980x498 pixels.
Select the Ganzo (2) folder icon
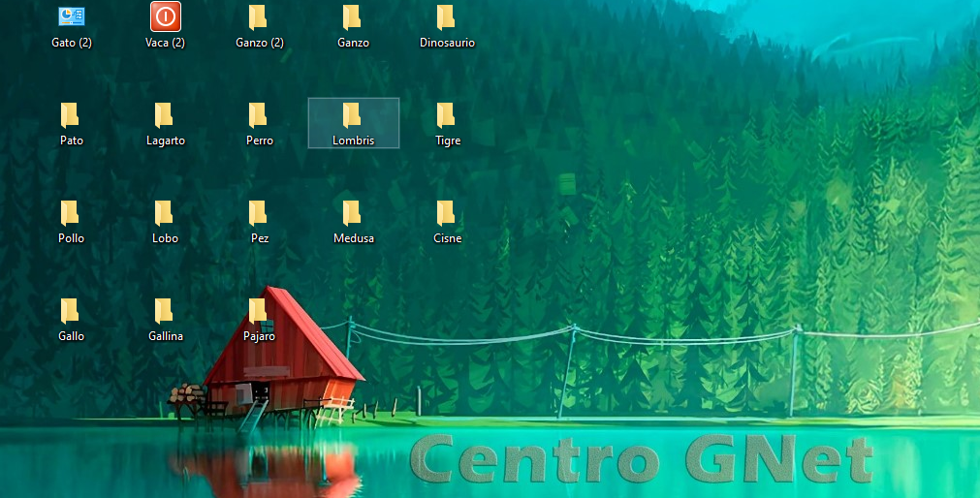coord(258,17)
